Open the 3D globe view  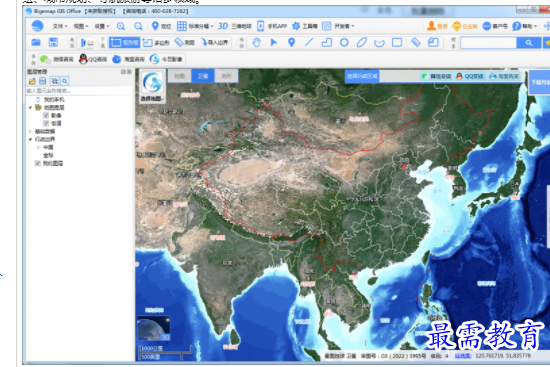235,26
